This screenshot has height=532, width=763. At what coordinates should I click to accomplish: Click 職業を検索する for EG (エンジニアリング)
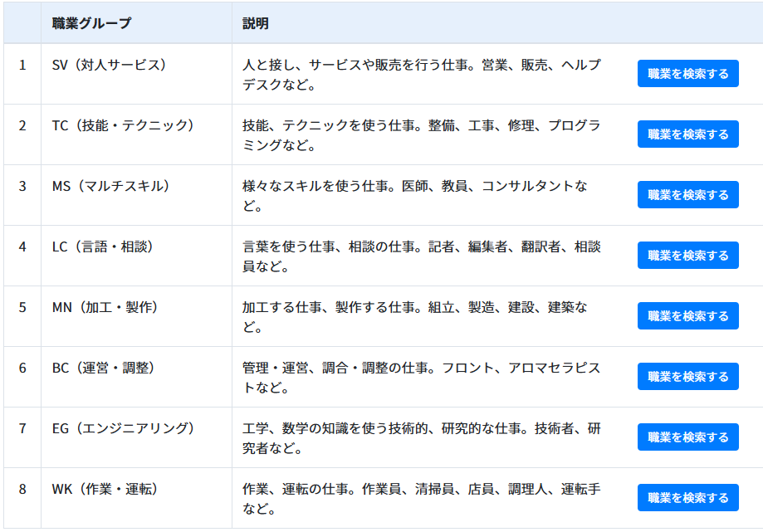click(x=687, y=437)
